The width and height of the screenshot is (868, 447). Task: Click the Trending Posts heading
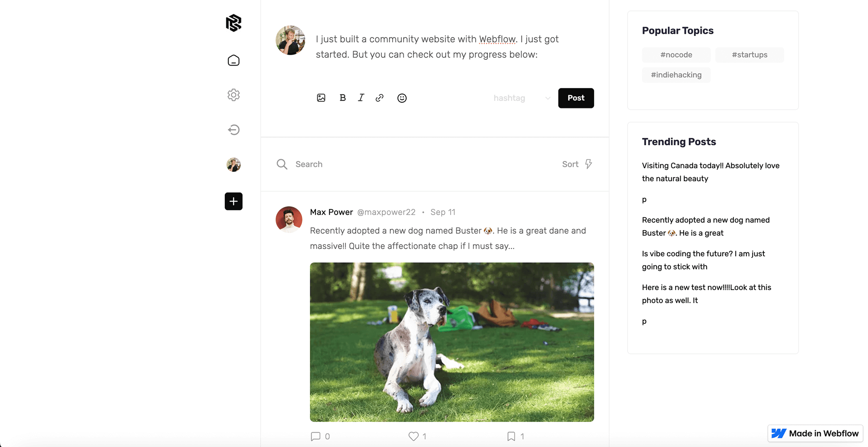click(679, 142)
